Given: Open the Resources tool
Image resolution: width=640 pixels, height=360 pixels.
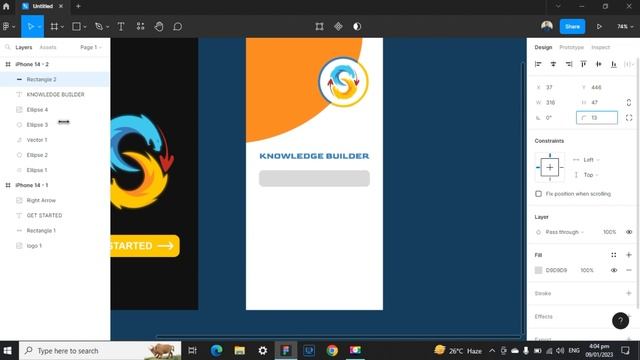Looking at the screenshot, I should point(140,27).
